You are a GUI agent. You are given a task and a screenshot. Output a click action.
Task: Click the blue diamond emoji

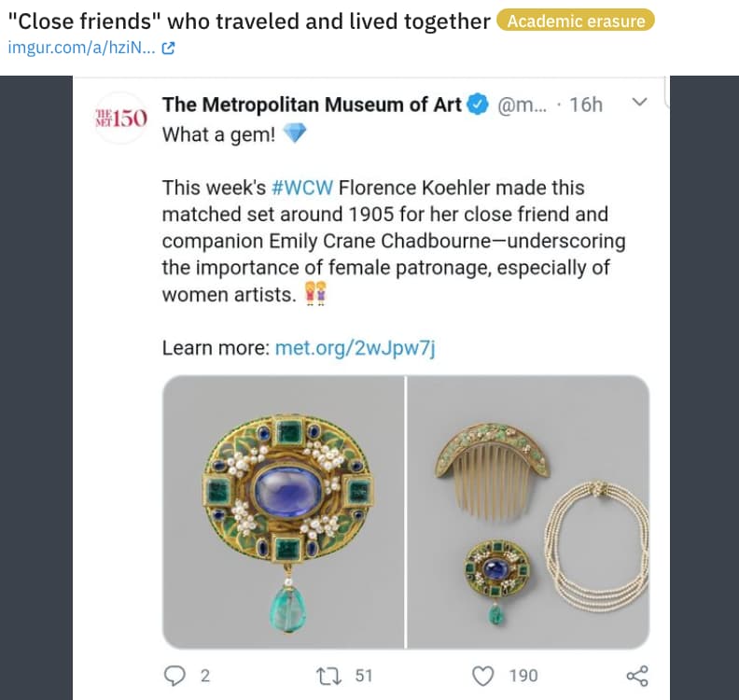point(294,134)
